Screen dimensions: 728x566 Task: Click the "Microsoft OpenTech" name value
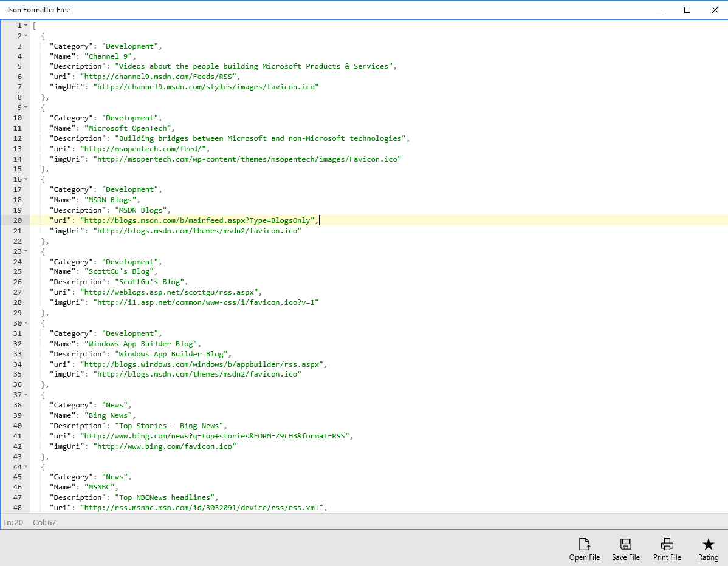(x=128, y=128)
